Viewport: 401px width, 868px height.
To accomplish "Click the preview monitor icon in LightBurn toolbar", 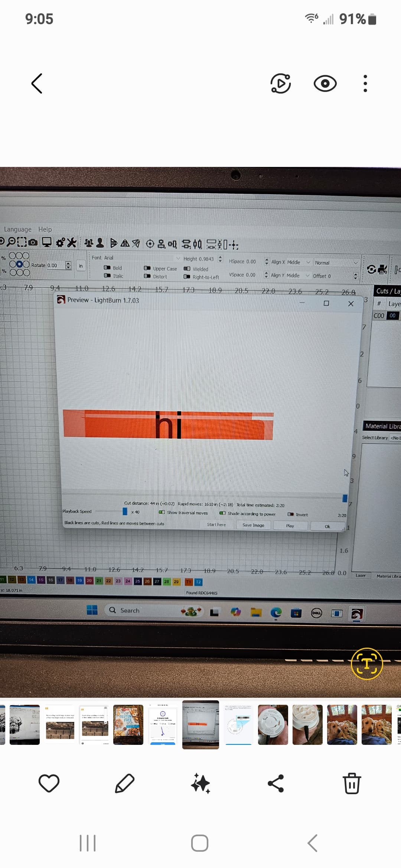I will click(x=47, y=243).
